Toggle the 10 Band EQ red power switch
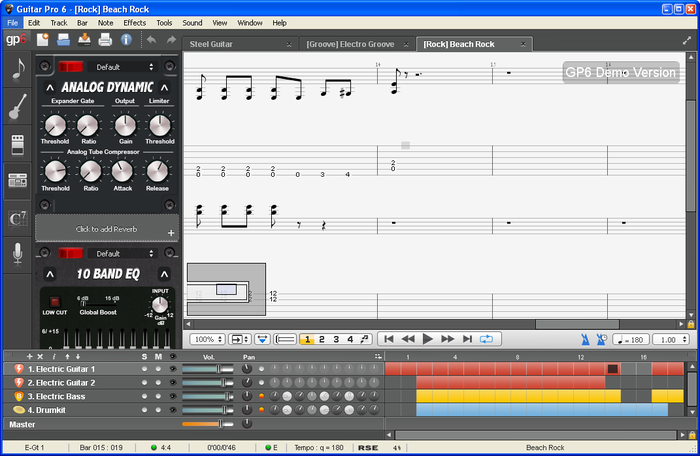The height and width of the screenshot is (456, 700). coord(71,254)
